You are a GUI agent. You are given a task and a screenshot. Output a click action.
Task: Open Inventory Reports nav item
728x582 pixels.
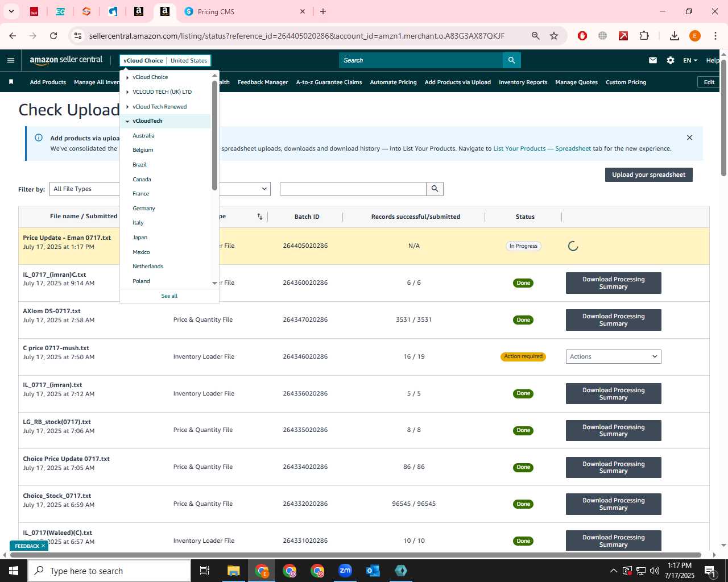coord(523,82)
